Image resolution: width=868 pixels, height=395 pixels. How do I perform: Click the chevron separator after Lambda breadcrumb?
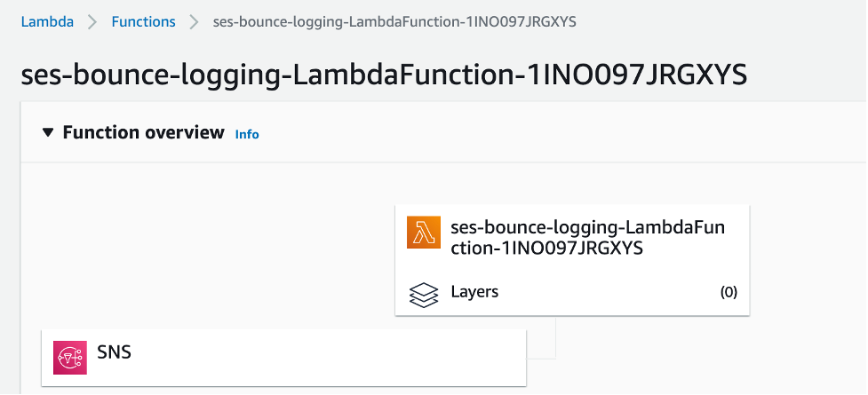point(92,22)
